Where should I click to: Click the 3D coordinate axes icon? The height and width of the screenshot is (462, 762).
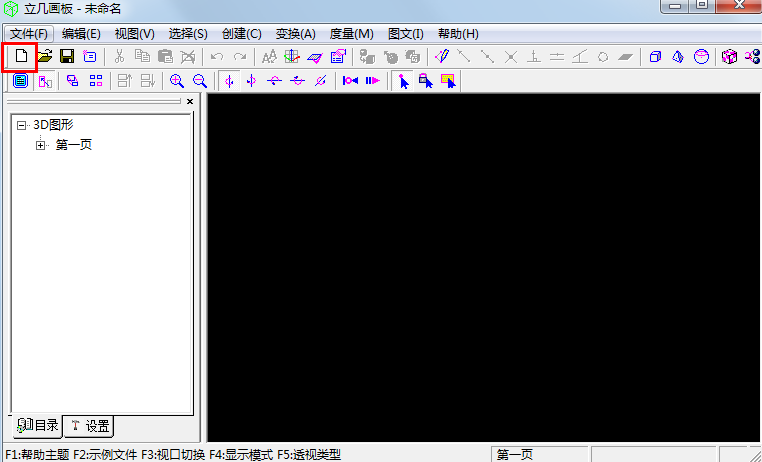pyautogui.click(x=291, y=57)
